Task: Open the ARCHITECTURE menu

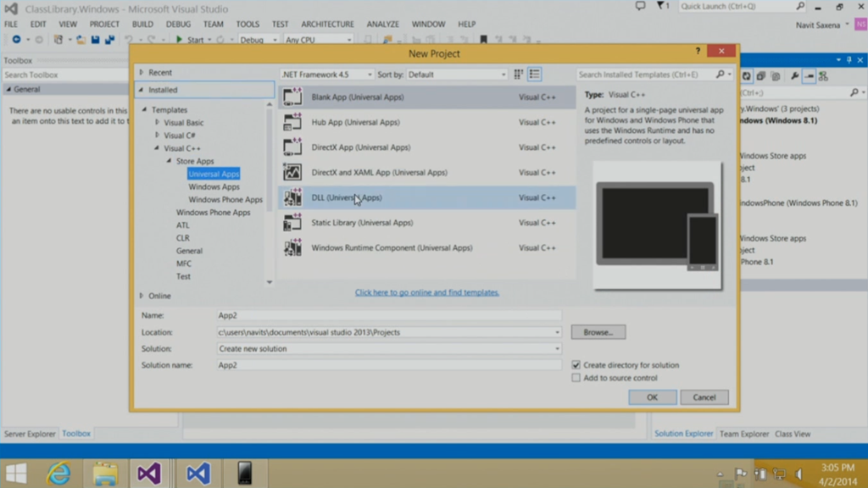Action: point(327,24)
